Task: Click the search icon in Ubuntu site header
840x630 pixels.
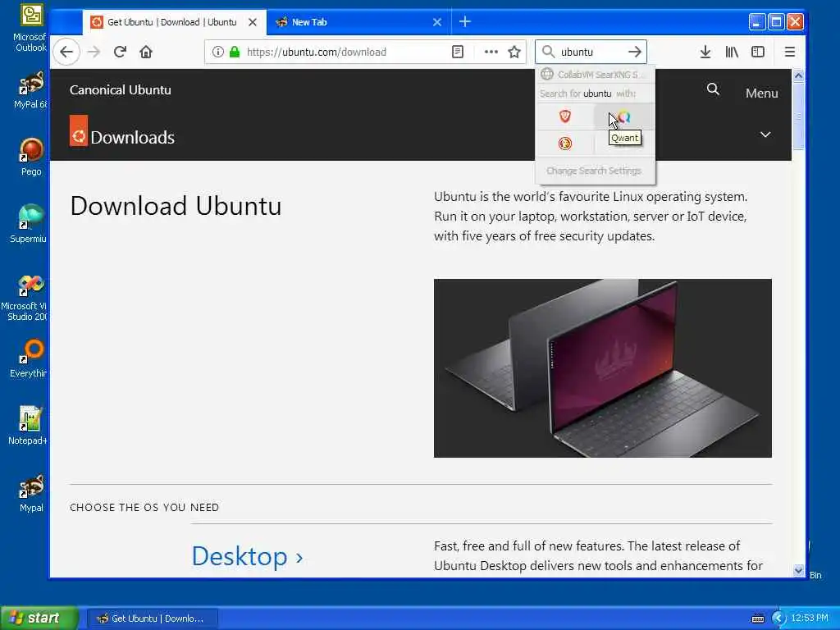Action: [713, 89]
